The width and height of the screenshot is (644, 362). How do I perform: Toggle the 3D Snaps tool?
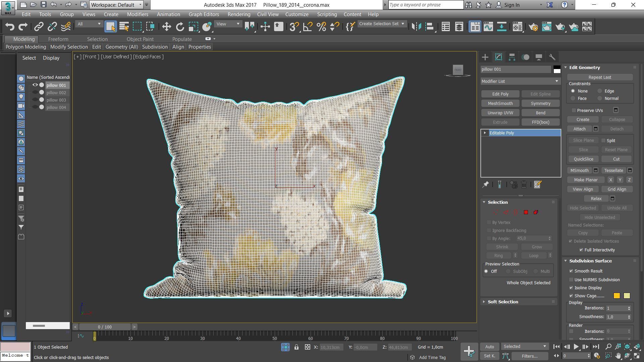pyautogui.click(x=294, y=27)
